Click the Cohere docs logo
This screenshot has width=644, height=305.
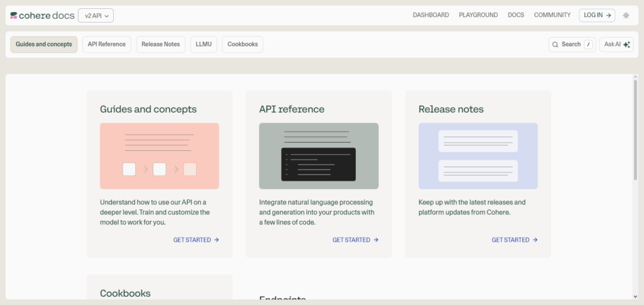coord(42,16)
